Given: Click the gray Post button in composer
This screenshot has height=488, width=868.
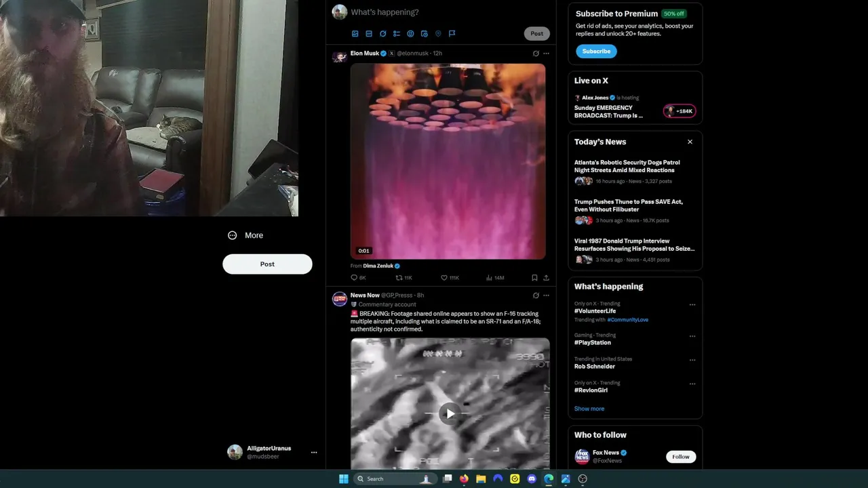Looking at the screenshot, I should click(x=537, y=33).
